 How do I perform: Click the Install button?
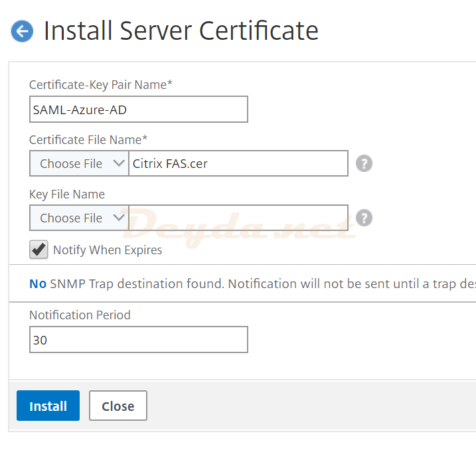tap(48, 406)
